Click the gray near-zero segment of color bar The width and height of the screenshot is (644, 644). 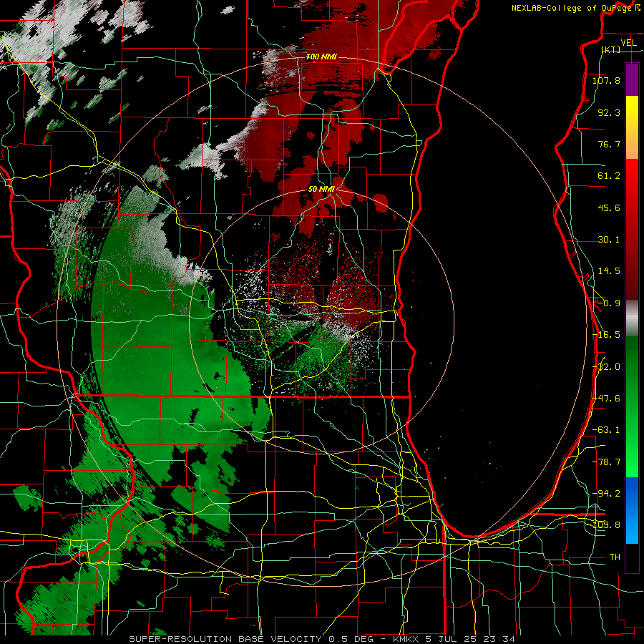tap(632, 318)
